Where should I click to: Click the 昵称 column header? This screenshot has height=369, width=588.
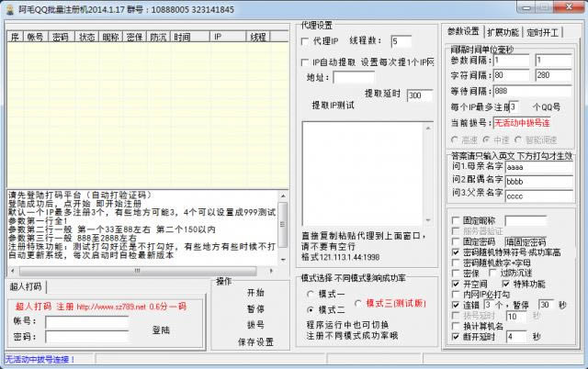pos(110,37)
